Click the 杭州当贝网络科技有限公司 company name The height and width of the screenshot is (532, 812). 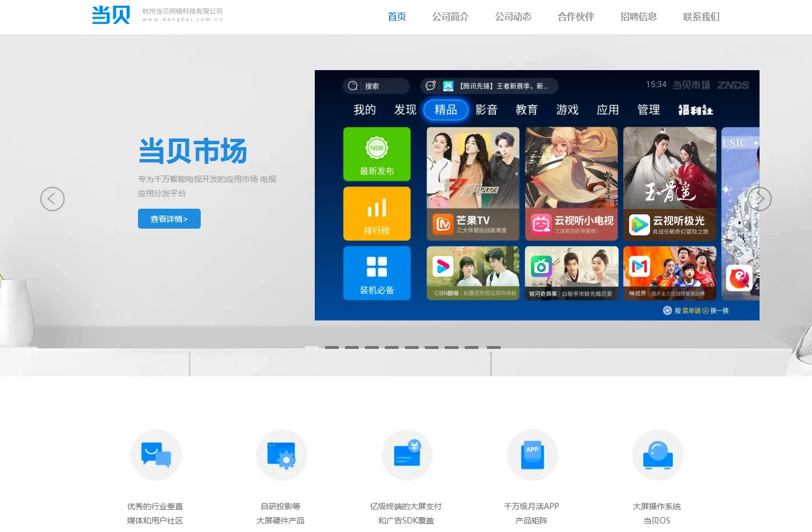(182, 11)
